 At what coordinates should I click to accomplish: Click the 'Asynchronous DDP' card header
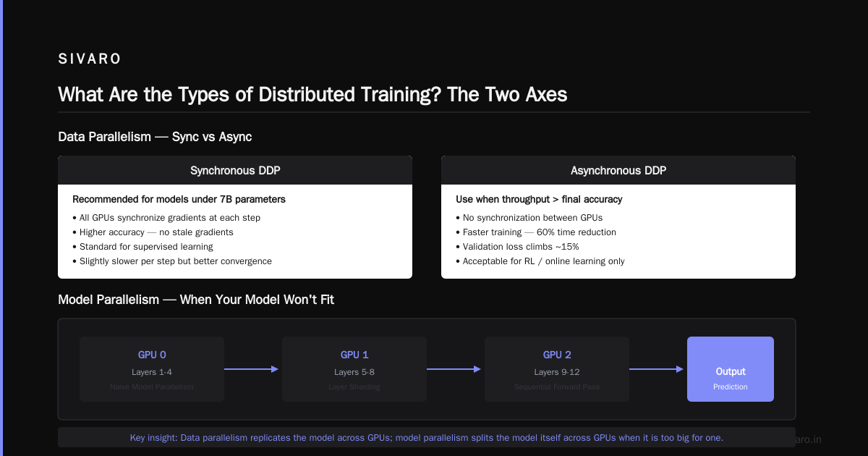point(618,170)
